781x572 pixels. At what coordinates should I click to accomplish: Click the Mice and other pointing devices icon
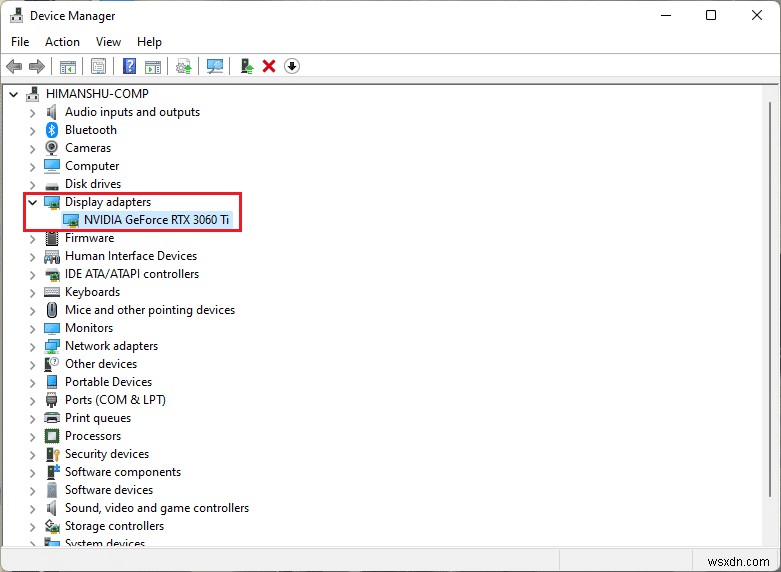[x=52, y=310]
